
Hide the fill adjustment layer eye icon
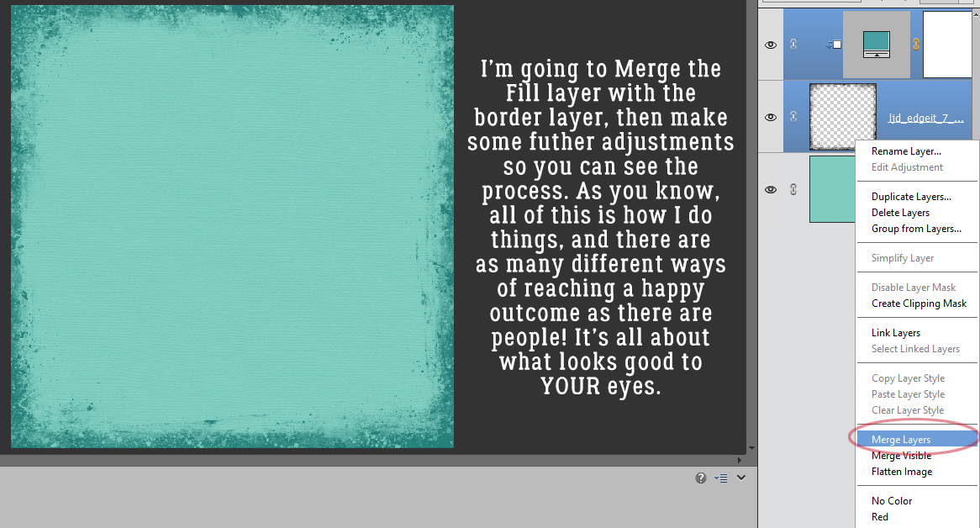pyautogui.click(x=771, y=45)
